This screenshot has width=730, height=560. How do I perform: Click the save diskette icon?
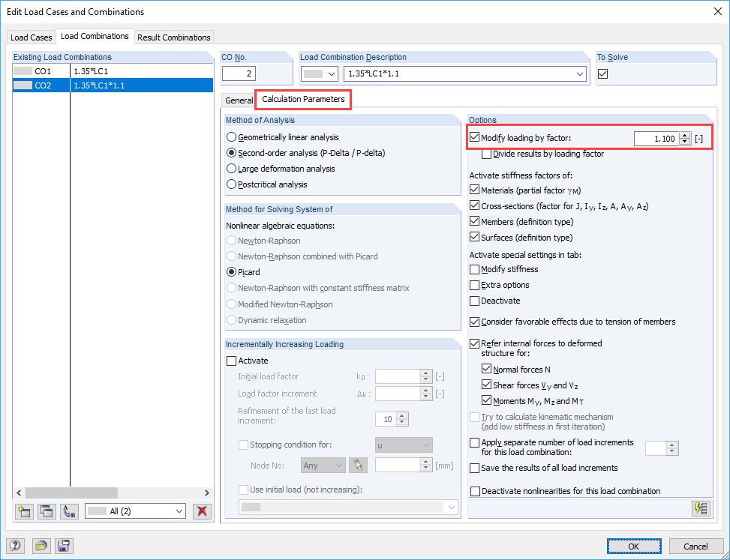click(64, 546)
